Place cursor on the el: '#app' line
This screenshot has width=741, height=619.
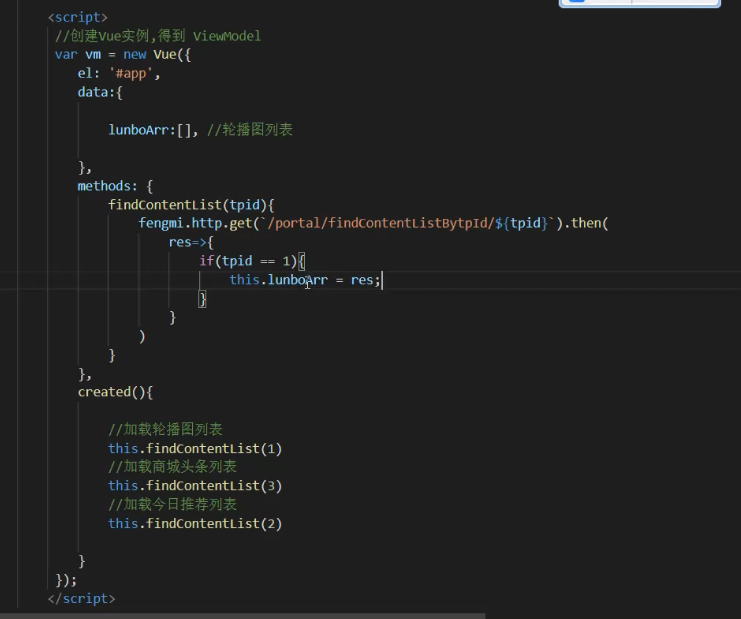click(118, 73)
